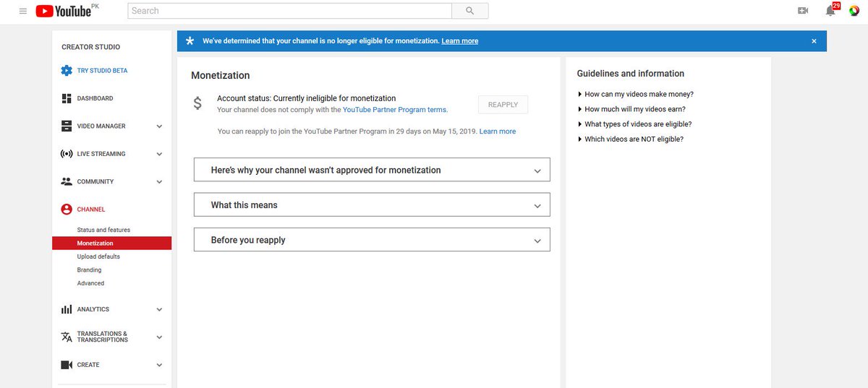
Task: Expand the Create section
Action: 159,365
